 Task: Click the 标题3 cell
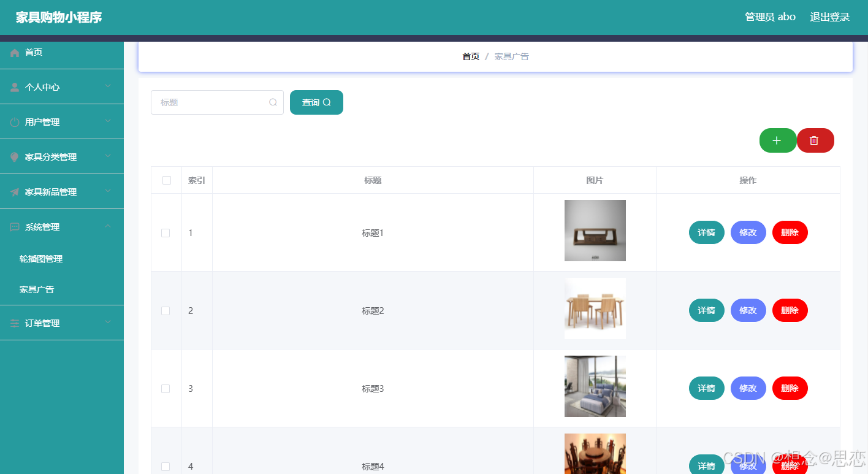tap(373, 389)
